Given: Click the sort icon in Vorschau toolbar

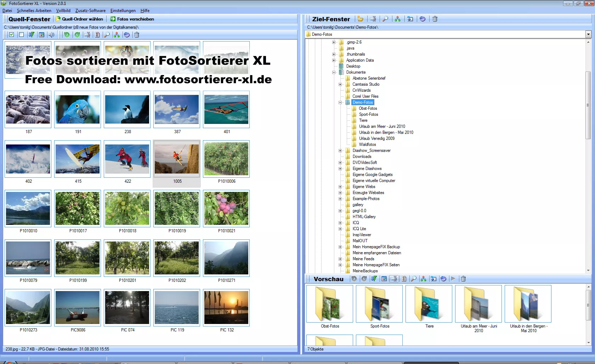Looking at the screenshot, I should tap(374, 279).
